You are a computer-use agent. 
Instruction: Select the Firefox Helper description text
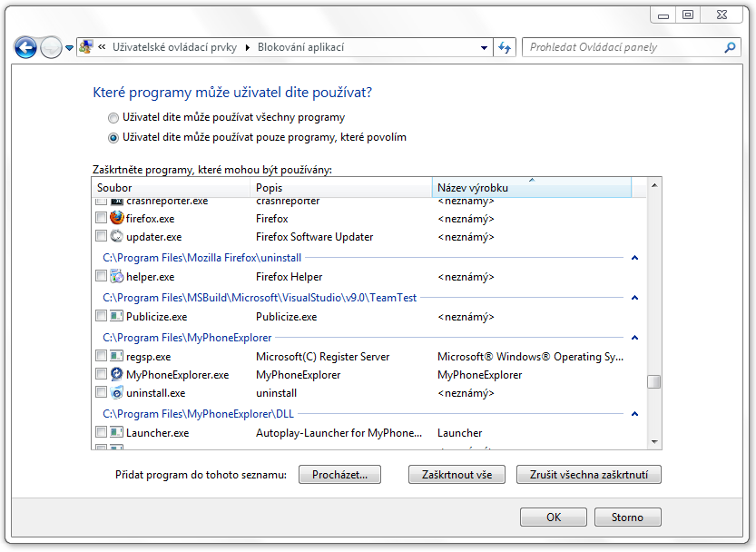click(x=289, y=277)
